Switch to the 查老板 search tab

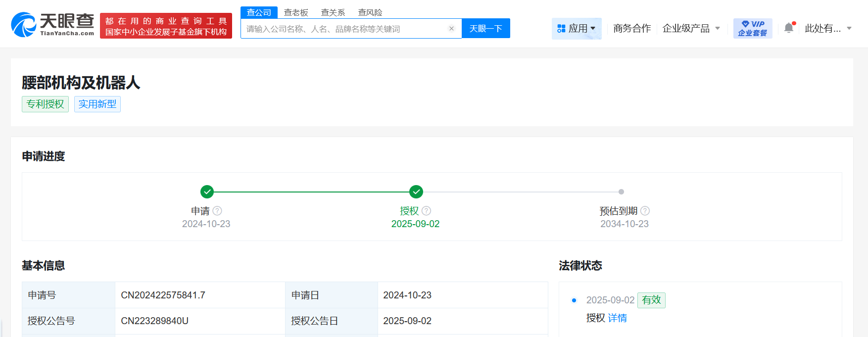coord(296,12)
